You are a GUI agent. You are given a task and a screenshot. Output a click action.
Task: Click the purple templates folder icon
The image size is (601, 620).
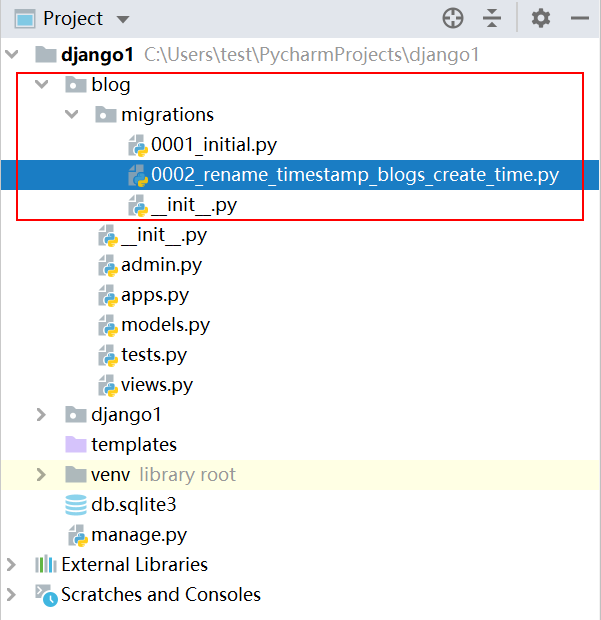pos(76,444)
